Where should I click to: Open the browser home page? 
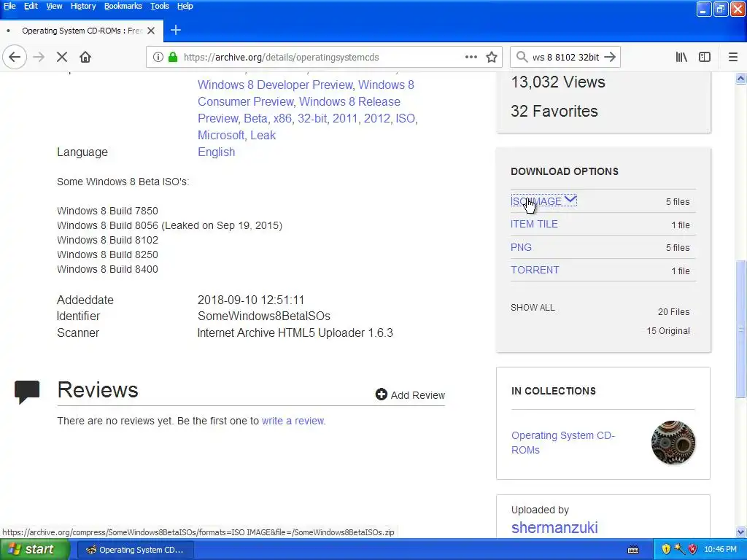[85, 57]
